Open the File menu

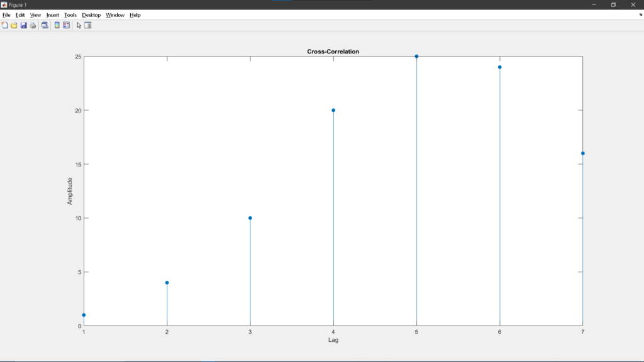6,14
